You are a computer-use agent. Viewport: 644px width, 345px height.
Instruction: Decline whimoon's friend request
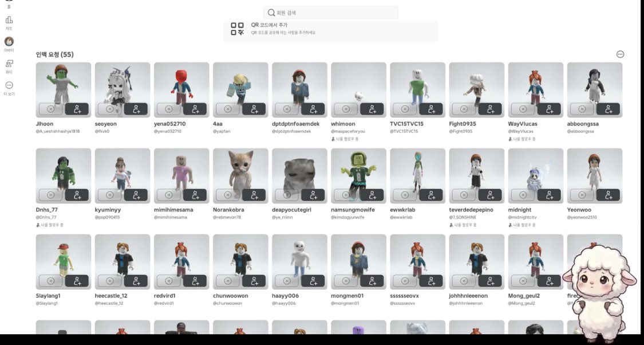coord(346,109)
